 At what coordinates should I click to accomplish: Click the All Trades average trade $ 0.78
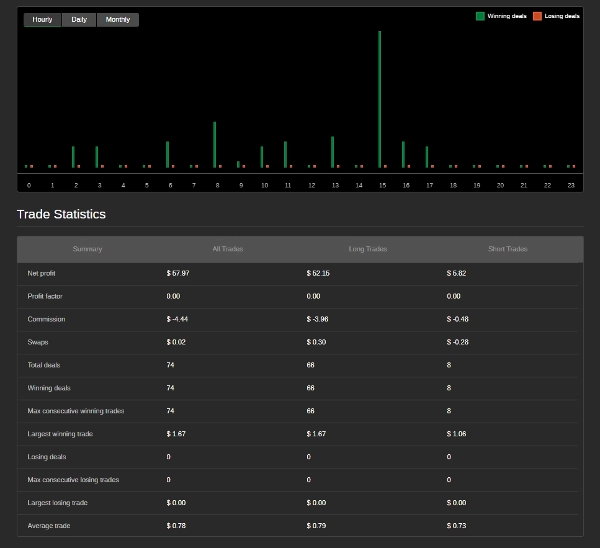click(176, 526)
